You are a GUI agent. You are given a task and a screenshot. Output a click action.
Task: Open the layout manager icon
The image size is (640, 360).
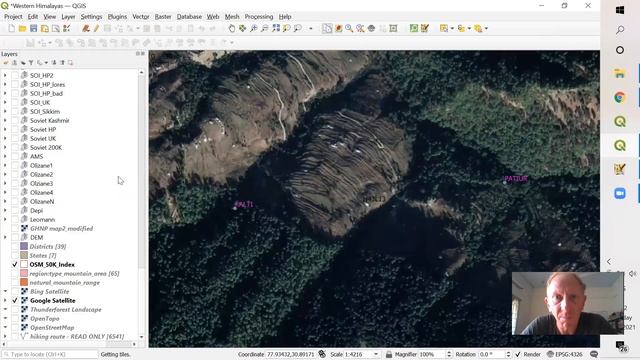point(56,29)
